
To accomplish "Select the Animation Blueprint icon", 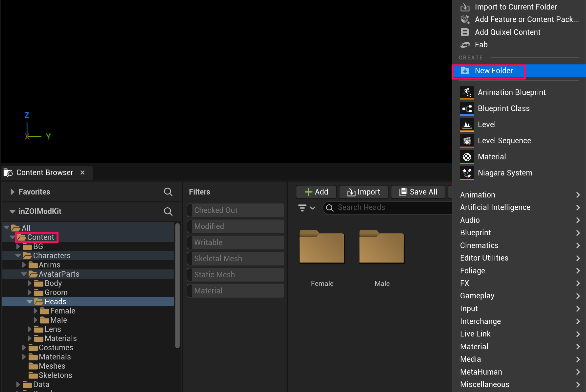I will pos(467,92).
